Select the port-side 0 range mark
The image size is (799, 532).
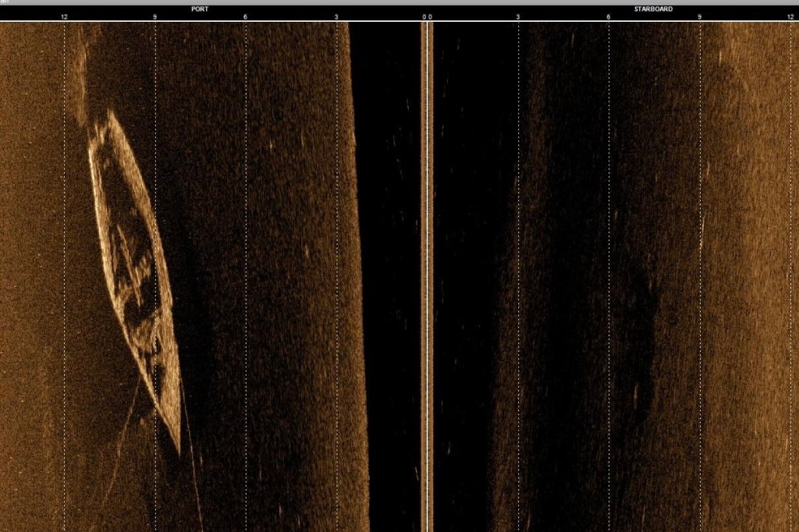[424, 16]
